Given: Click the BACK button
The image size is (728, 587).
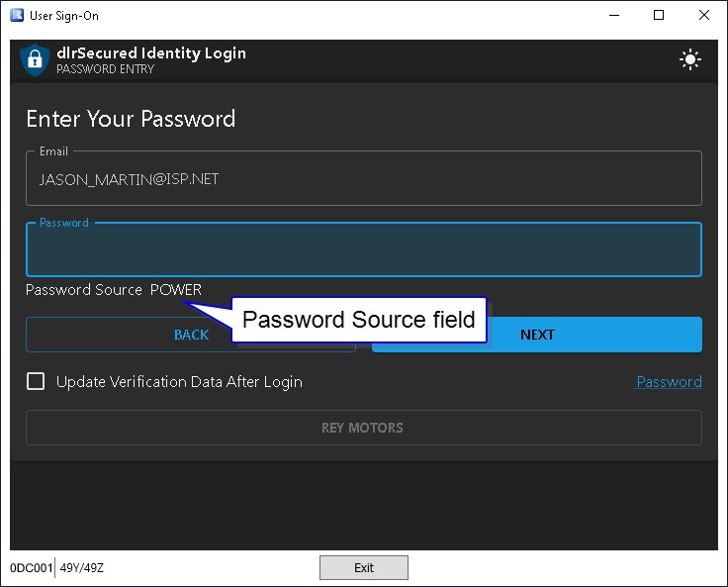Looking at the screenshot, I should (191, 335).
